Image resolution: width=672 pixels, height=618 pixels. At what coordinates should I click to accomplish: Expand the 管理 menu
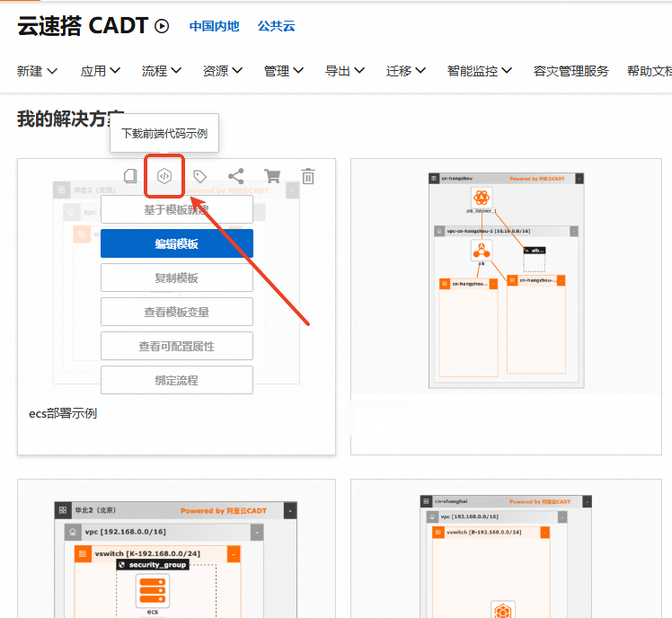[x=284, y=71]
